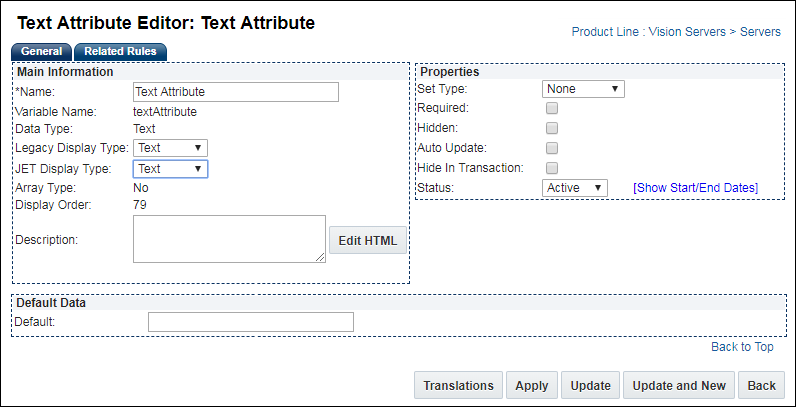Enable the Required checkbox
The width and height of the screenshot is (796, 407).
(552, 108)
